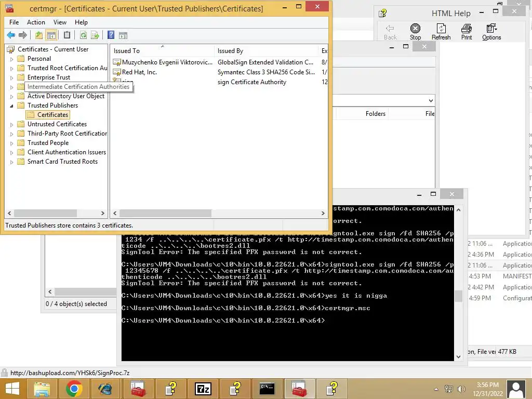Open the Action menu in certmgr
The image size is (532, 399).
pyautogui.click(x=36, y=22)
